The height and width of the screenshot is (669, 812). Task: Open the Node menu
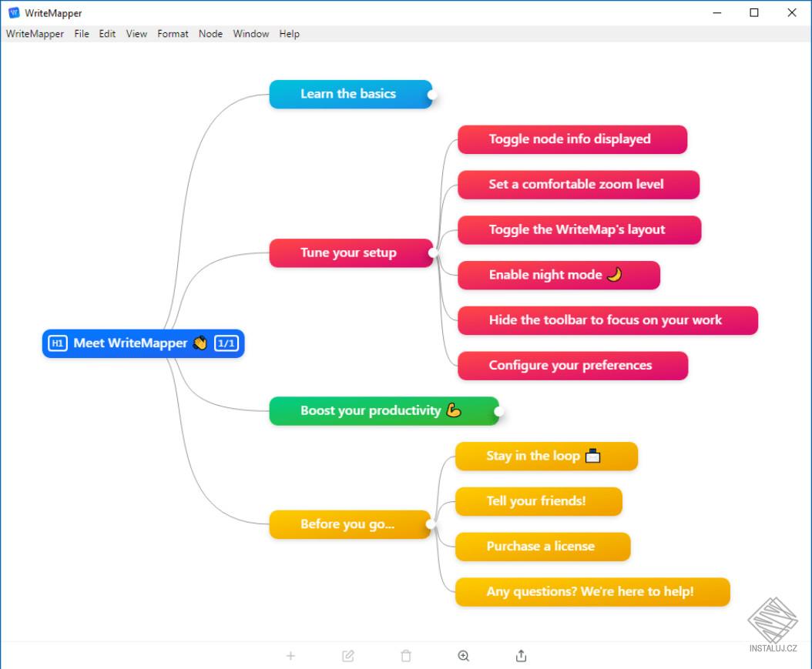[210, 34]
